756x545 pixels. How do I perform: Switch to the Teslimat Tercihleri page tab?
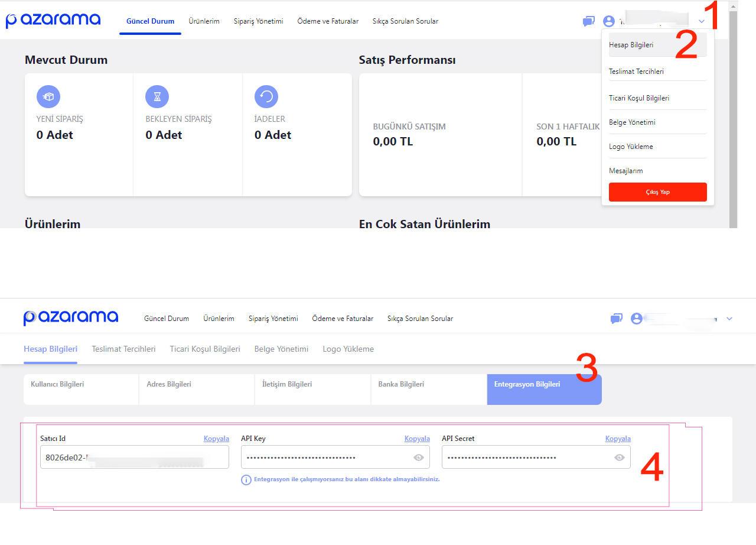click(123, 349)
